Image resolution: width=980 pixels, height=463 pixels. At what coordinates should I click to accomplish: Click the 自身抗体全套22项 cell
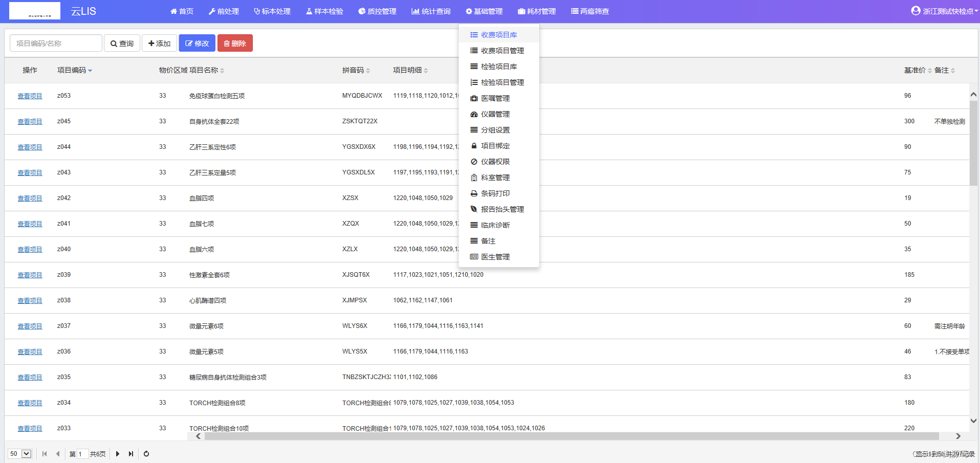[214, 122]
